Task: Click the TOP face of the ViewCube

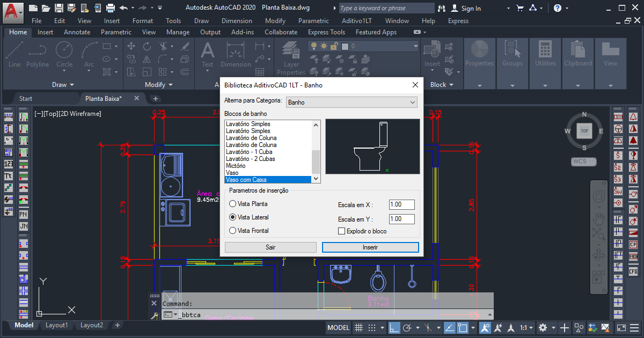Action: tap(584, 131)
